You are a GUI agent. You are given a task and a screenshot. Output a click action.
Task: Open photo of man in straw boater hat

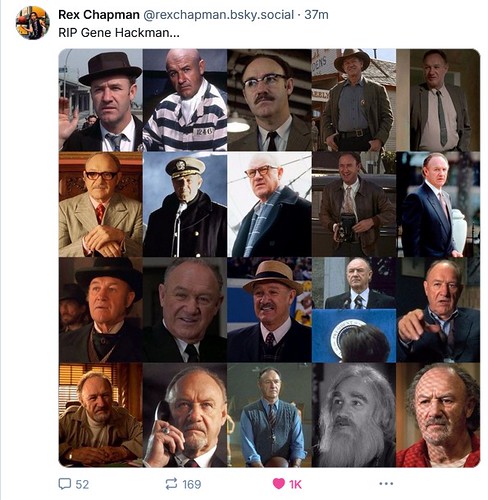[x=269, y=310]
